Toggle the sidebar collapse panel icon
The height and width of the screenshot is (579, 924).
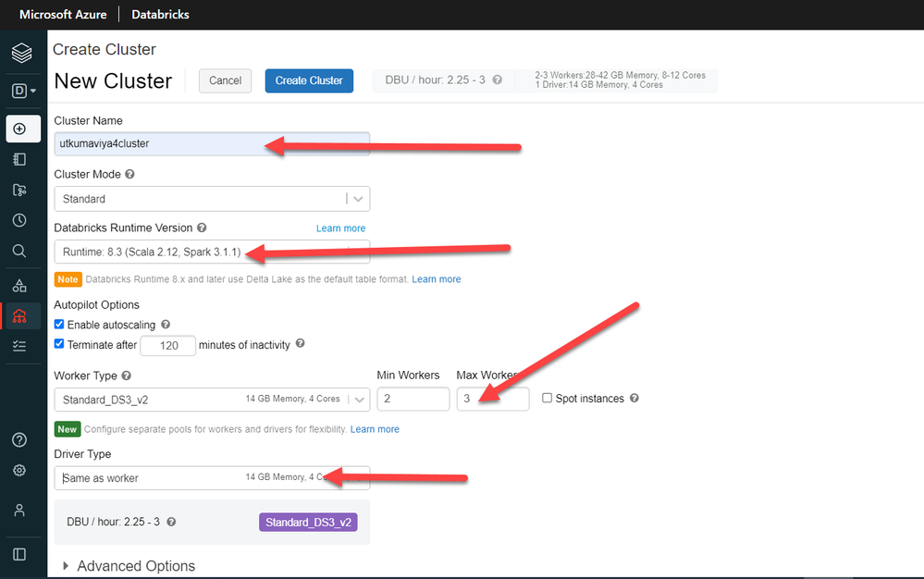19,554
